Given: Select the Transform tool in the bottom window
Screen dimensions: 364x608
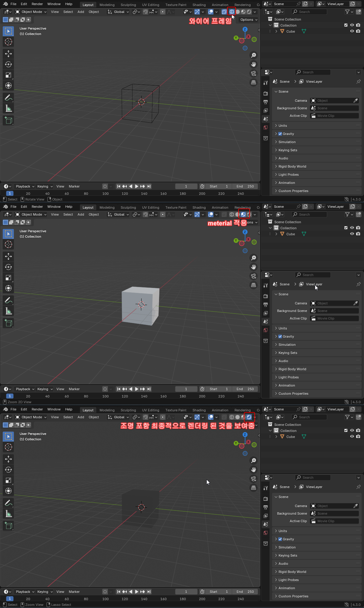Looking at the screenshot, I should point(8,491).
